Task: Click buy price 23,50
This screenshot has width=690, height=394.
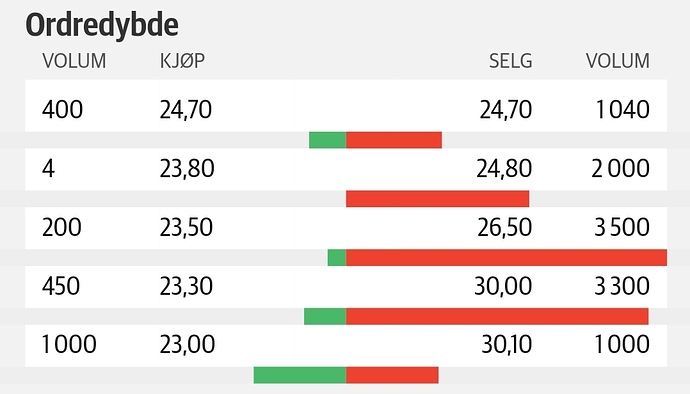Action: tap(186, 228)
